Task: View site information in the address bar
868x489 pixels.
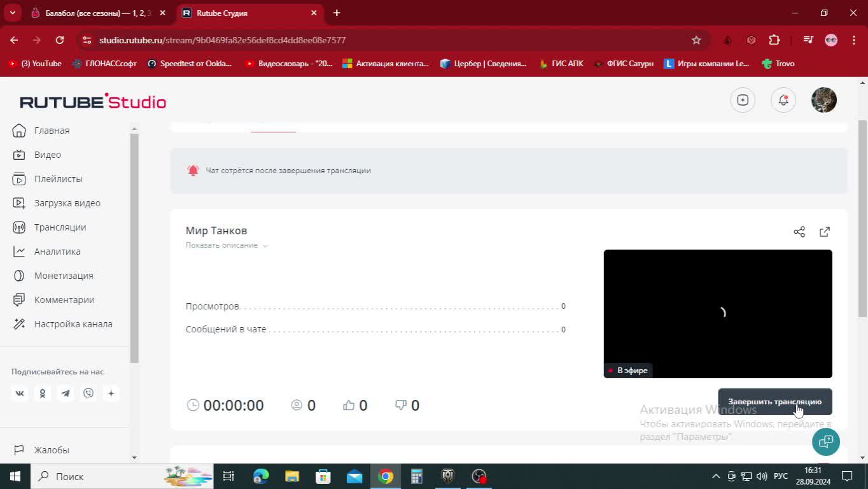Action: click(x=87, y=40)
